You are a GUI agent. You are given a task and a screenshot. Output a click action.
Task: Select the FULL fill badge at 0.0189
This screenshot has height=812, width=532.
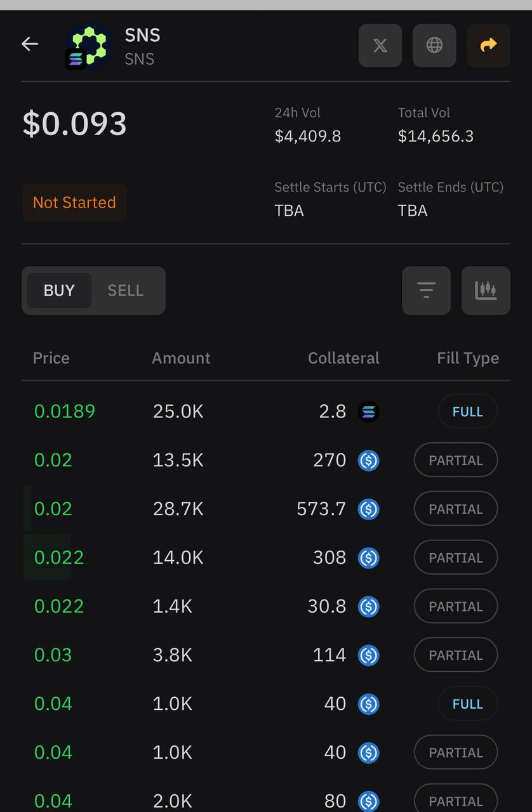tap(467, 412)
